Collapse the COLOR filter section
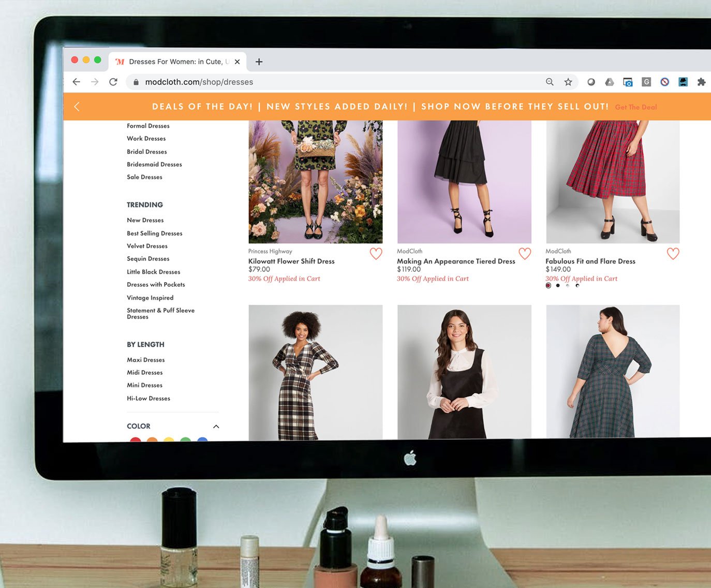This screenshot has height=588, width=711. (216, 427)
